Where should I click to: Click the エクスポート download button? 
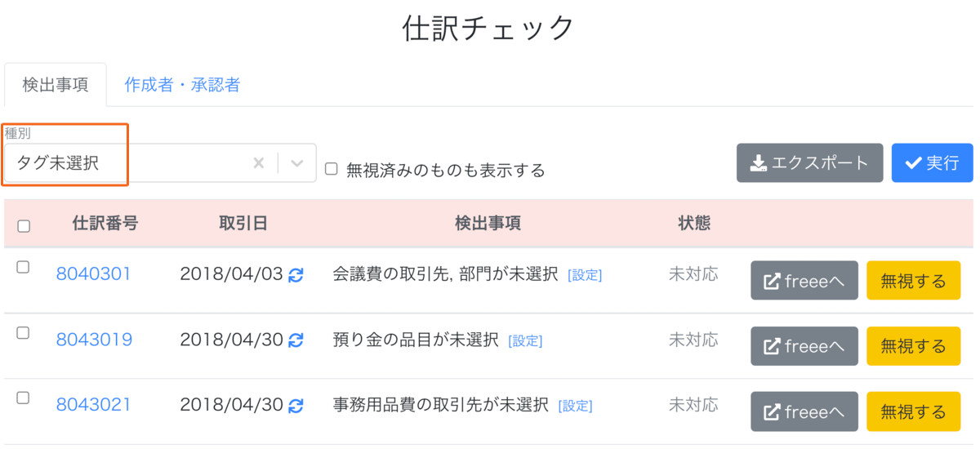coord(810,162)
